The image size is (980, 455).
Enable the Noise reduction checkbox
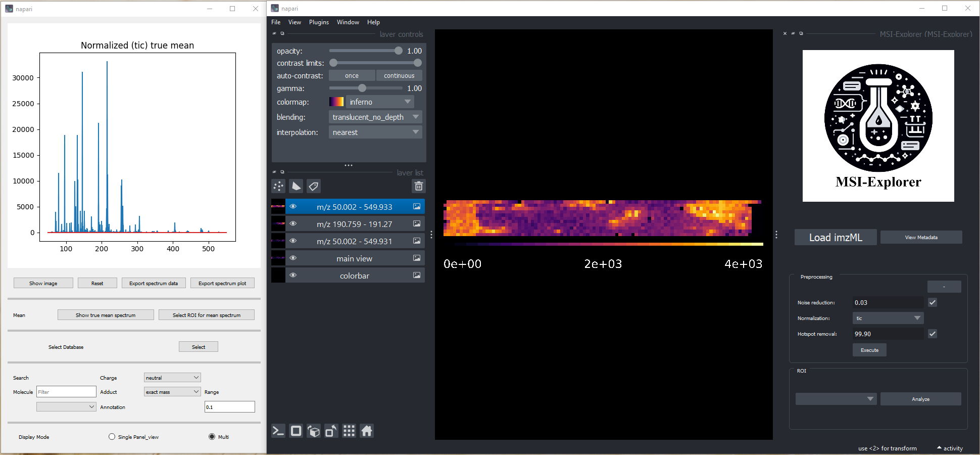(932, 302)
